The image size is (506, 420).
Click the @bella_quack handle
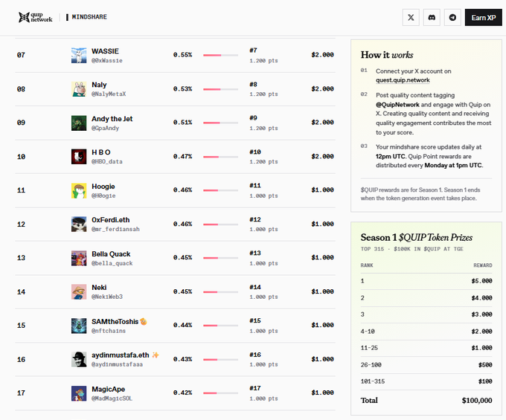click(x=112, y=263)
